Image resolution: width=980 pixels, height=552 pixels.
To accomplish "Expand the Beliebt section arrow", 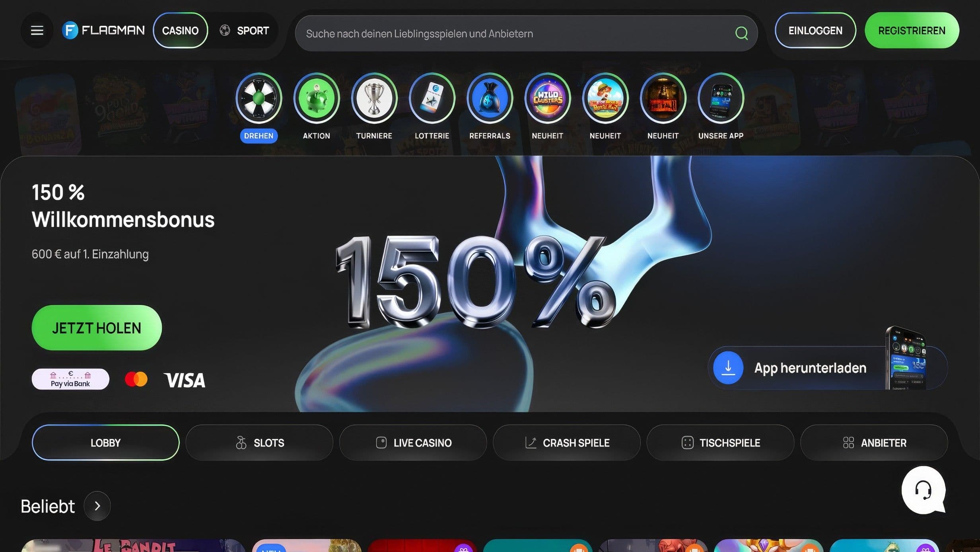I will click(x=97, y=506).
